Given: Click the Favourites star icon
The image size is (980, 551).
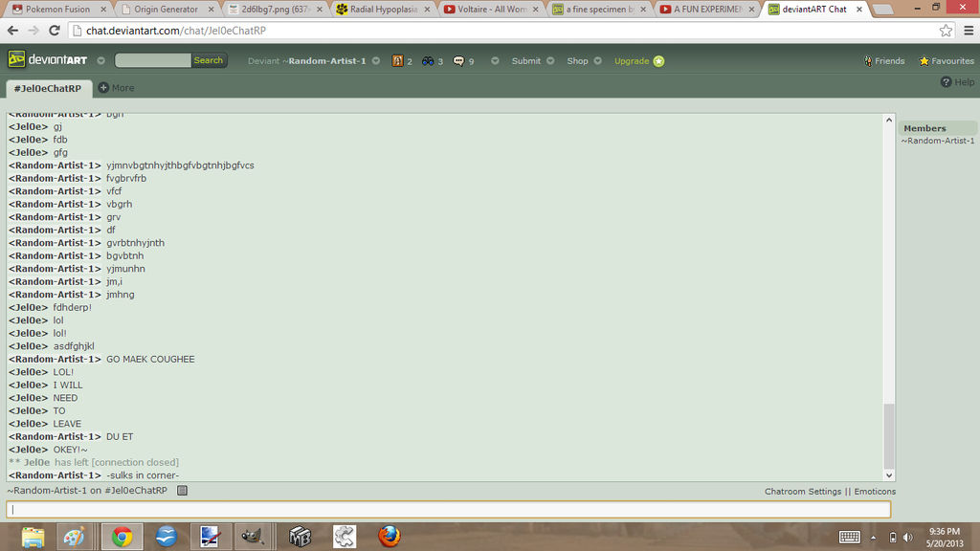Looking at the screenshot, I should click(x=924, y=61).
